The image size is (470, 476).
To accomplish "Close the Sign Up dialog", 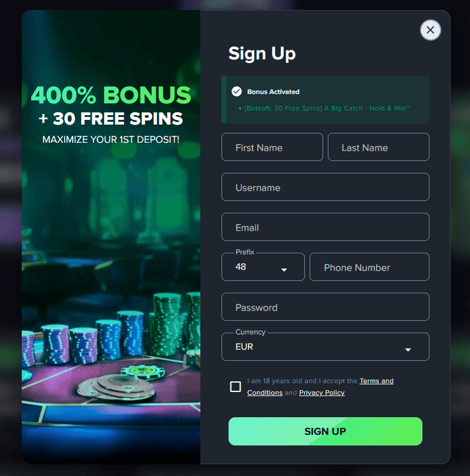I will point(430,30).
